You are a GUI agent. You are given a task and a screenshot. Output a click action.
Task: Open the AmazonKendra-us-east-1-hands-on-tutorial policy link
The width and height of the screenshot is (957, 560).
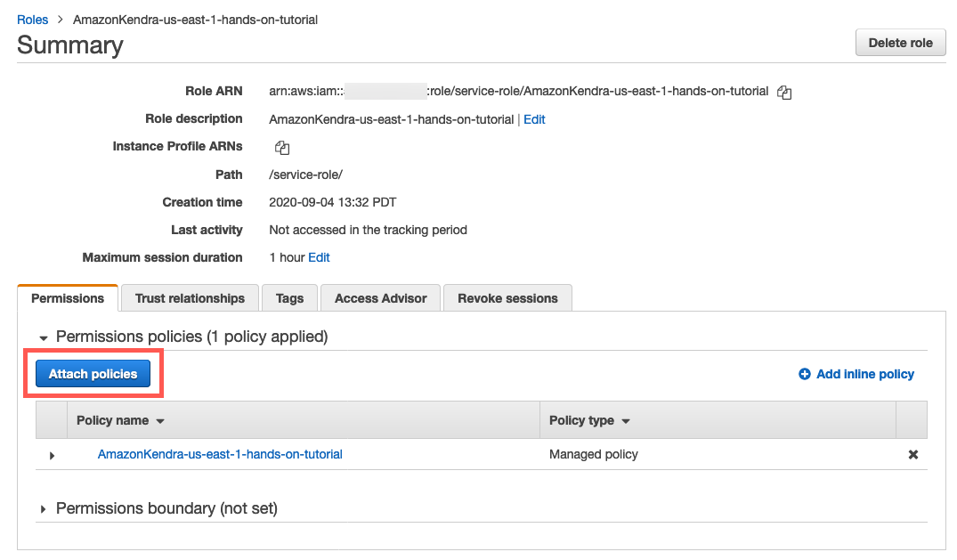(220, 454)
